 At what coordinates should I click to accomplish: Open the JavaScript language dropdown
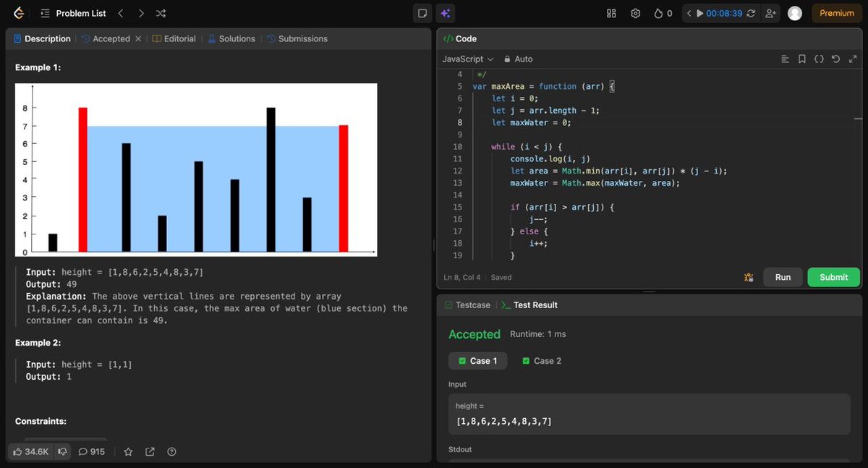pyautogui.click(x=467, y=59)
